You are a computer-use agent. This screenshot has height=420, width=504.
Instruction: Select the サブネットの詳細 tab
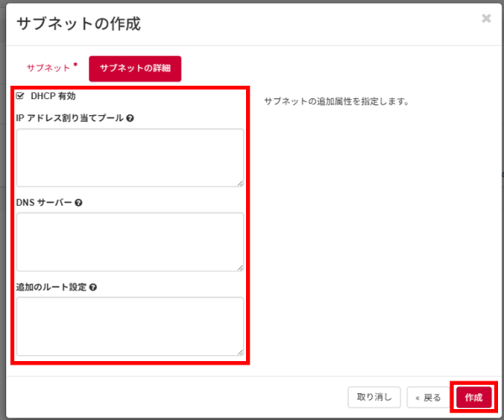[x=135, y=69]
